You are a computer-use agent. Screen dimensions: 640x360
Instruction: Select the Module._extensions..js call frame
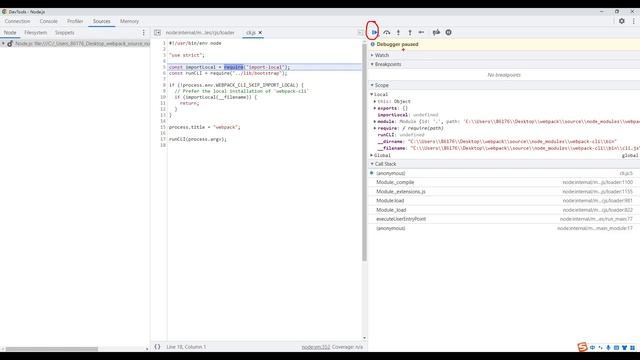coord(504,191)
